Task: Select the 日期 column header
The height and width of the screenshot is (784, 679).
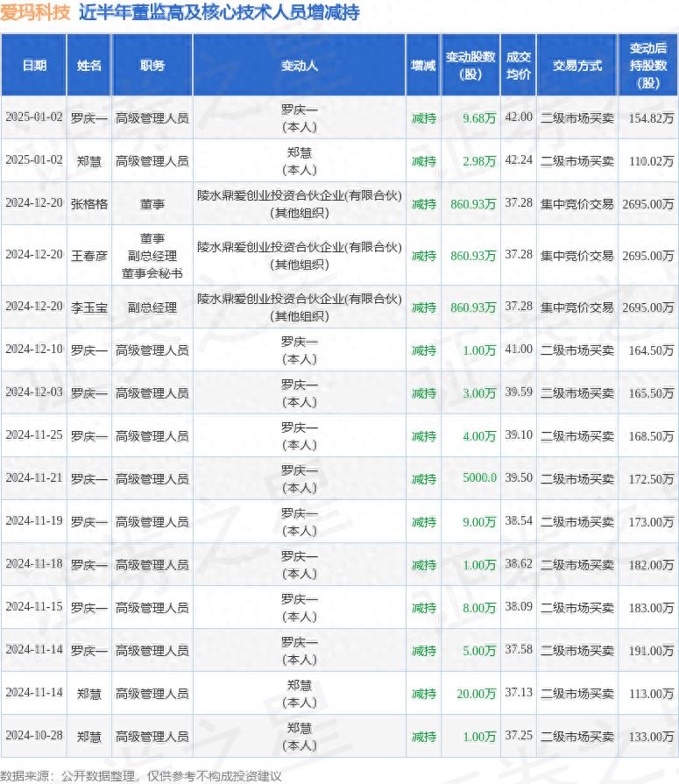Action: click(34, 66)
